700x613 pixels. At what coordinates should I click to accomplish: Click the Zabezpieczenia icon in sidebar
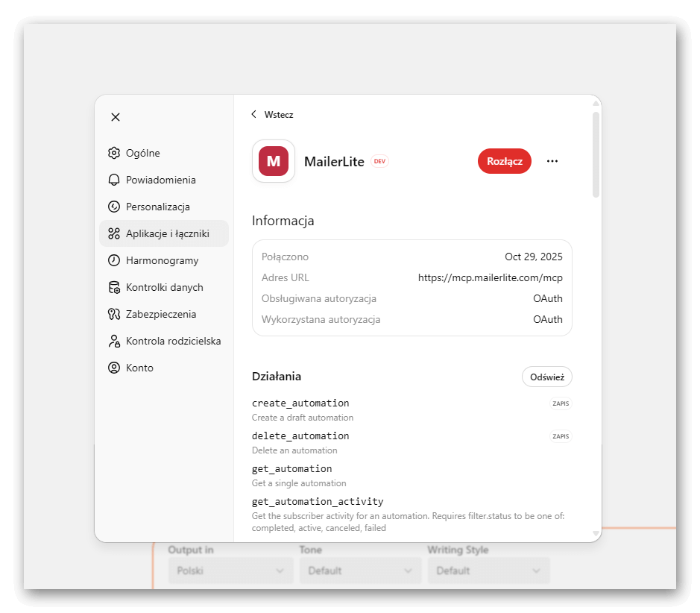114,314
